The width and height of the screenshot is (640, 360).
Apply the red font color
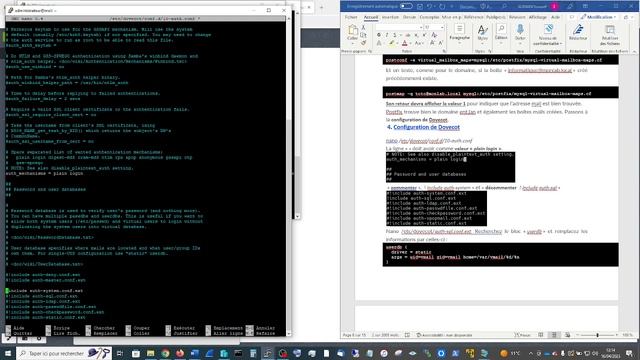tap(404, 43)
